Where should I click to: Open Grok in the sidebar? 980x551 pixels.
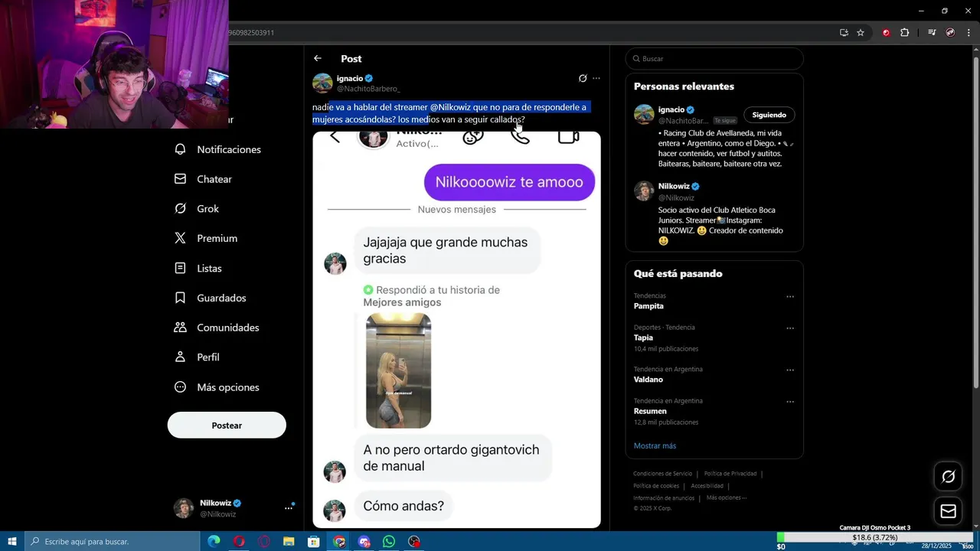(197, 209)
